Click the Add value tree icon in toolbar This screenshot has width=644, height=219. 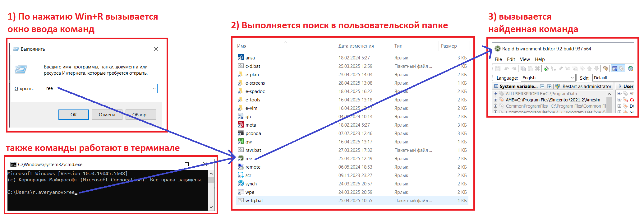pyautogui.click(x=554, y=68)
